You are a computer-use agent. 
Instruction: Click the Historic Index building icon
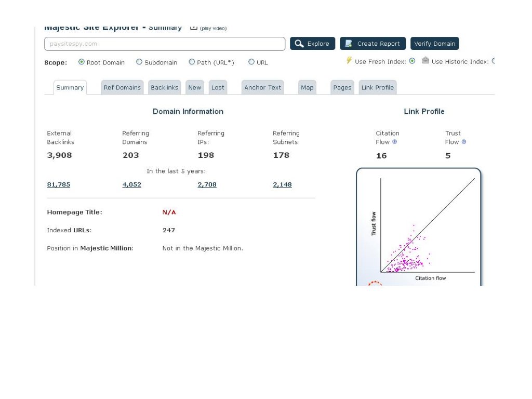(425, 60)
